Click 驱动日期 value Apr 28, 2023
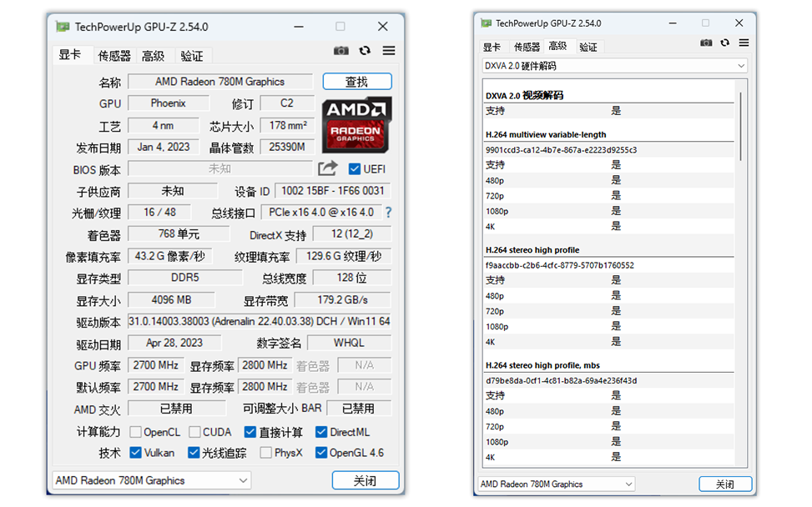 [174, 343]
